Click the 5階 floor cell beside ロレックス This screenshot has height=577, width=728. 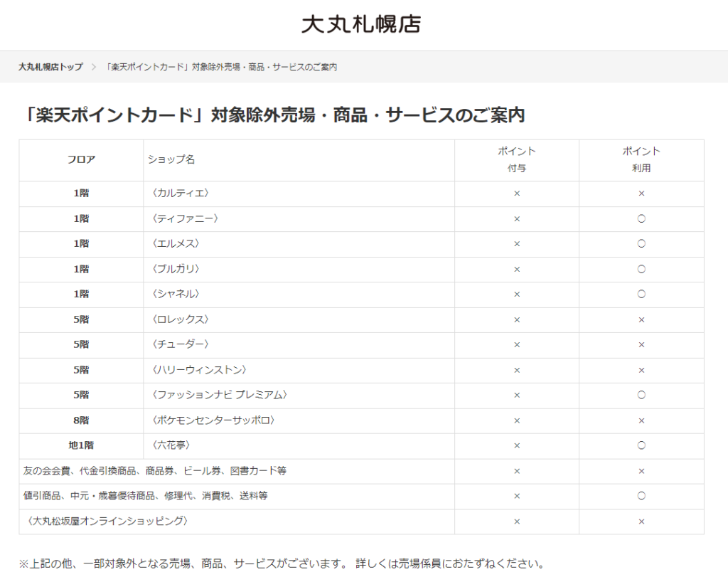[81, 319]
